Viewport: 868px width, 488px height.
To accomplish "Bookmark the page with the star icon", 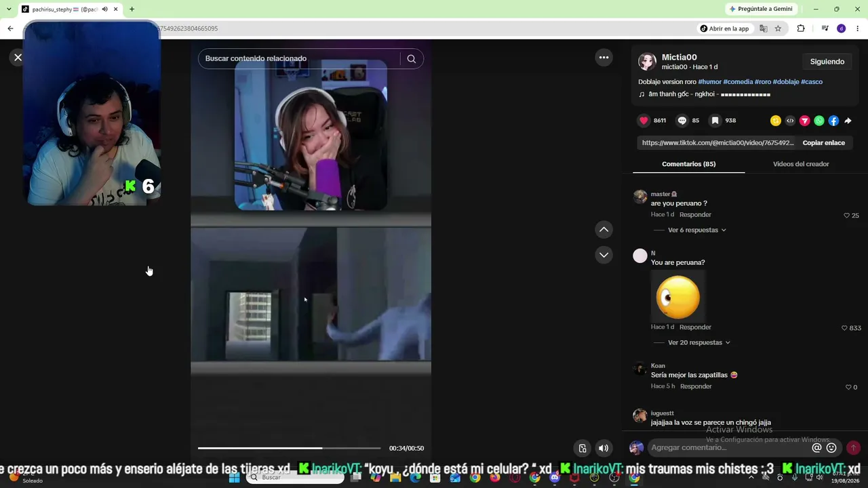I will [x=778, y=28].
